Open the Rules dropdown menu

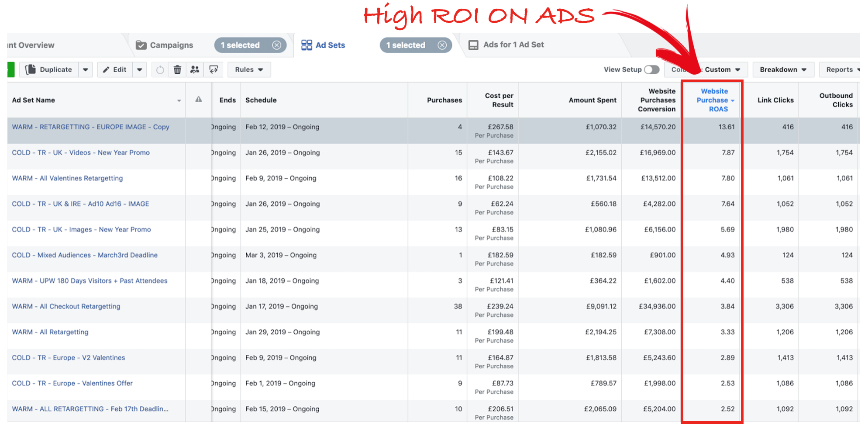tap(249, 69)
